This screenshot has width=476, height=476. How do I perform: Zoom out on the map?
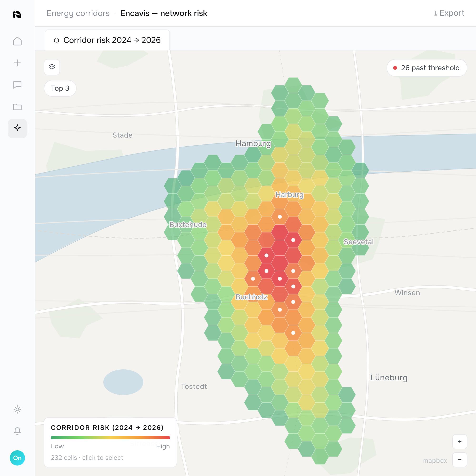click(460, 460)
